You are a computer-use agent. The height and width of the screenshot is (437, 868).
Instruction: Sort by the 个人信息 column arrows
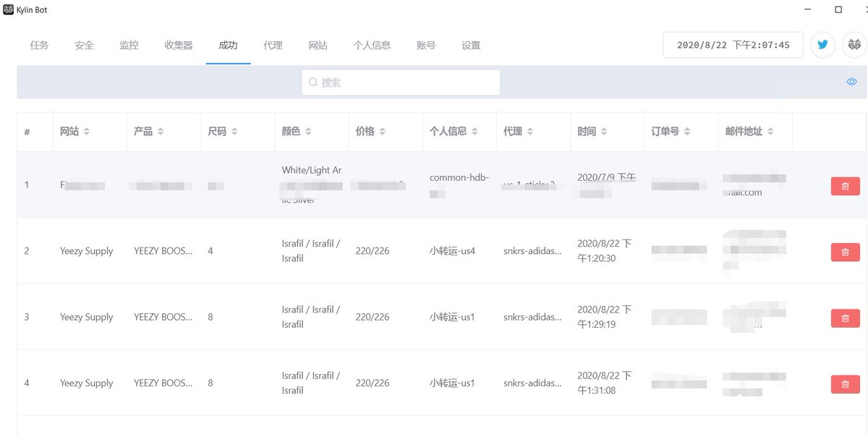475,132
